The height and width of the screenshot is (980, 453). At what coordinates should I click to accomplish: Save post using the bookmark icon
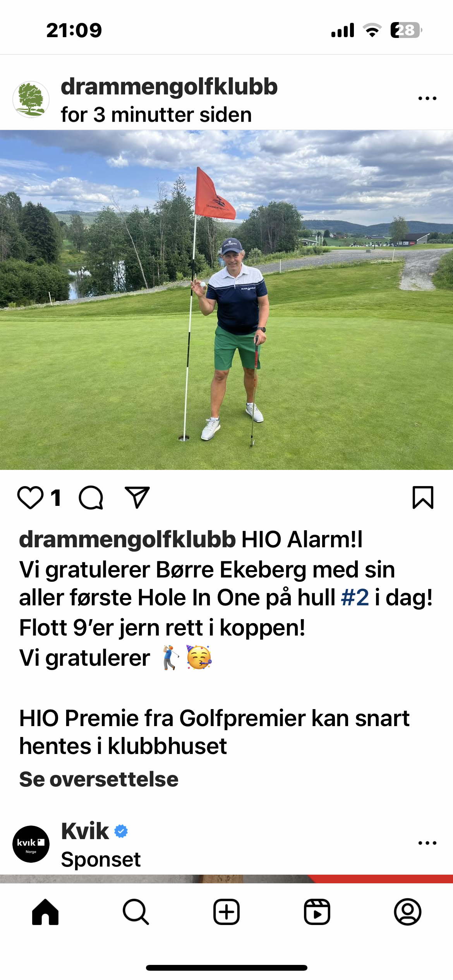click(x=423, y=497)
